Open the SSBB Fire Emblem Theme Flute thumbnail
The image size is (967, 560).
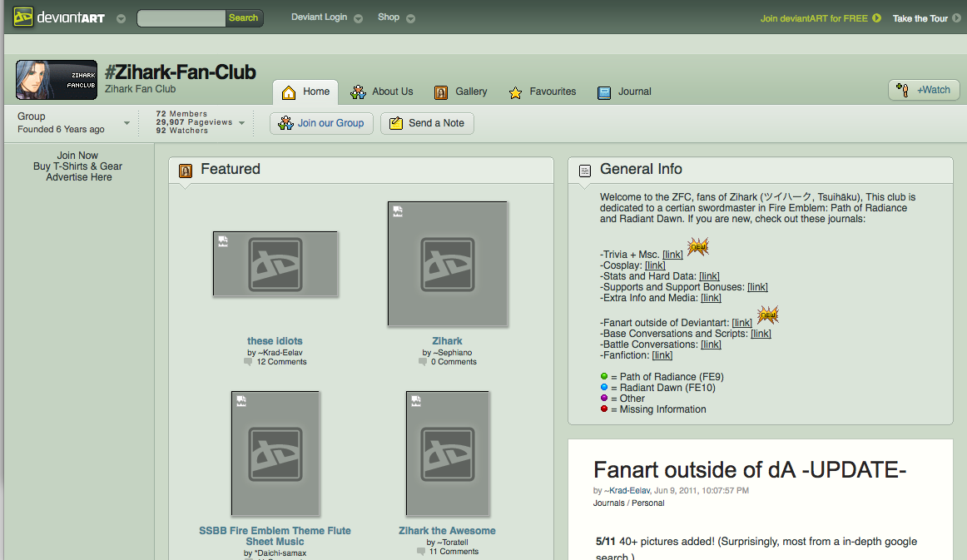(275, 454)
